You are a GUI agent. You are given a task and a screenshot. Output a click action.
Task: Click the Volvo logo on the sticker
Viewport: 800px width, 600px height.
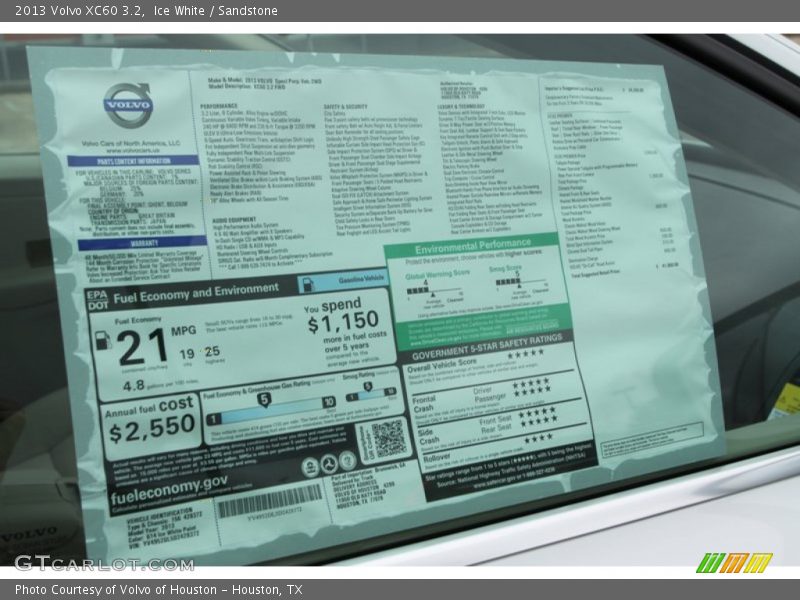click(128, 105)
